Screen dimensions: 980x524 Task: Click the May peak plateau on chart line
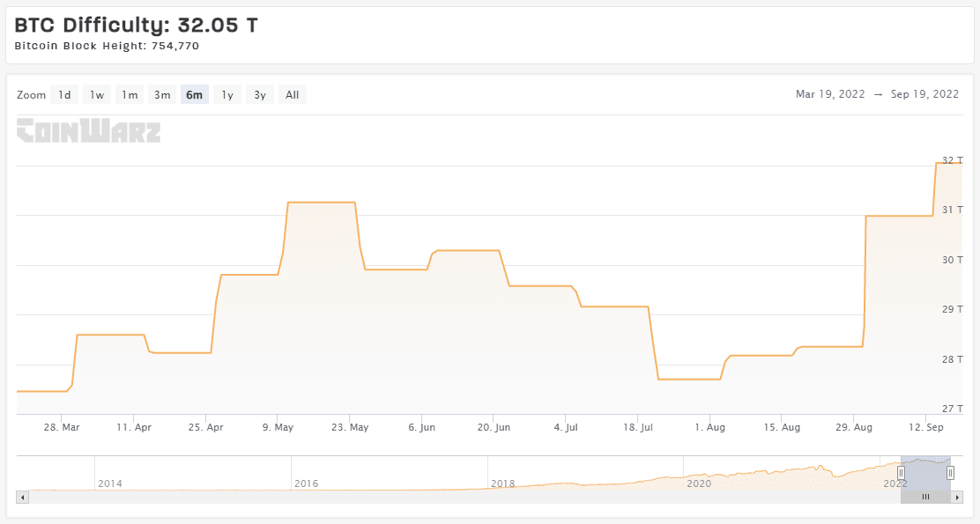(322, 203)
